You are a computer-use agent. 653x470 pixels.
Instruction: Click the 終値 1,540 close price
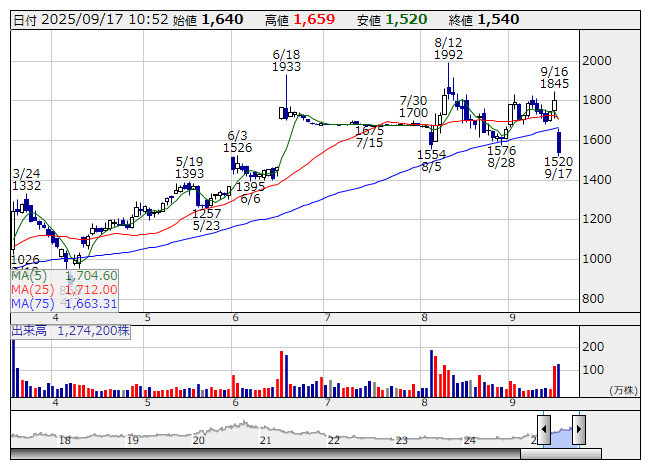(484, 20)
